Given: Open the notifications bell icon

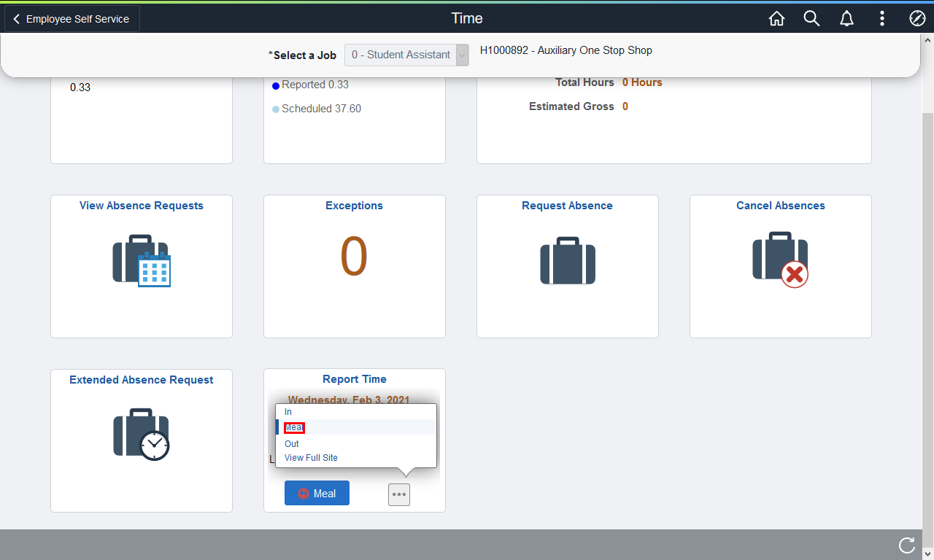Looking at the screenshot, I should 846,19.
